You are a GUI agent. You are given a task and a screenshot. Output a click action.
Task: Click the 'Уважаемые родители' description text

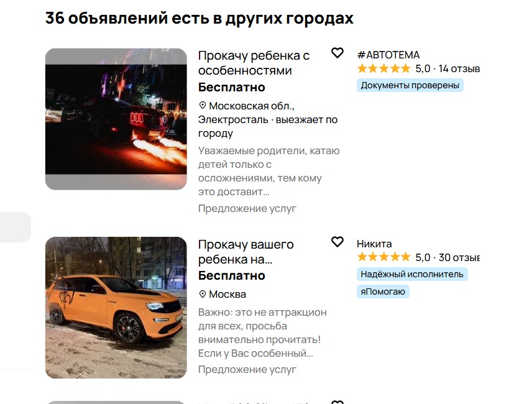(268, 172)
